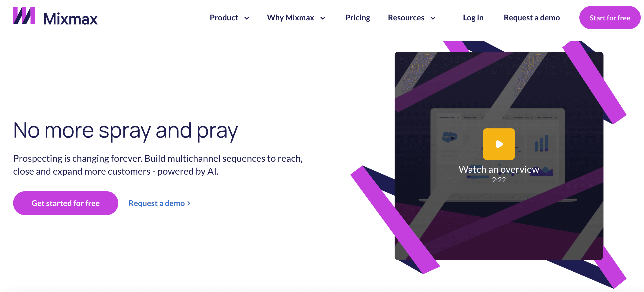Click Get started for free button
644x292 pixels.
click(x=66, y=203)
